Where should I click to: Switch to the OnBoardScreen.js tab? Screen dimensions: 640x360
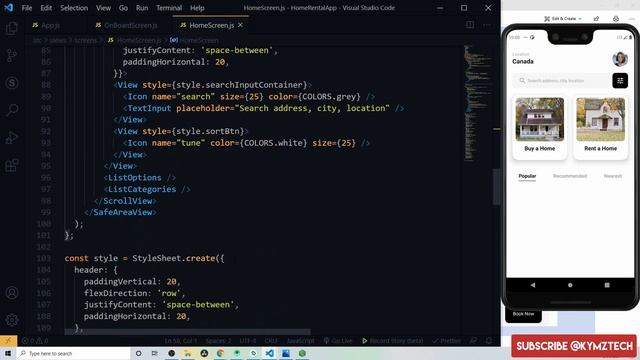[x=127, y=25]
